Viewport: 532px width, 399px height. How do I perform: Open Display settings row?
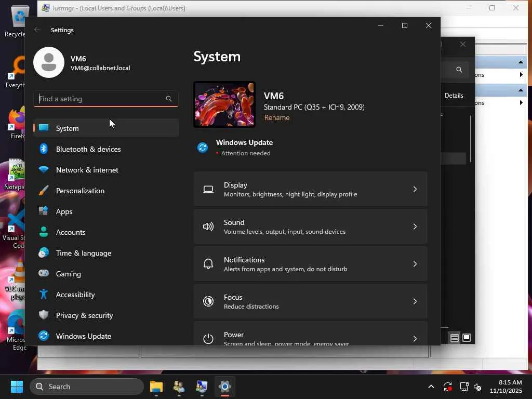coord(311,189)
